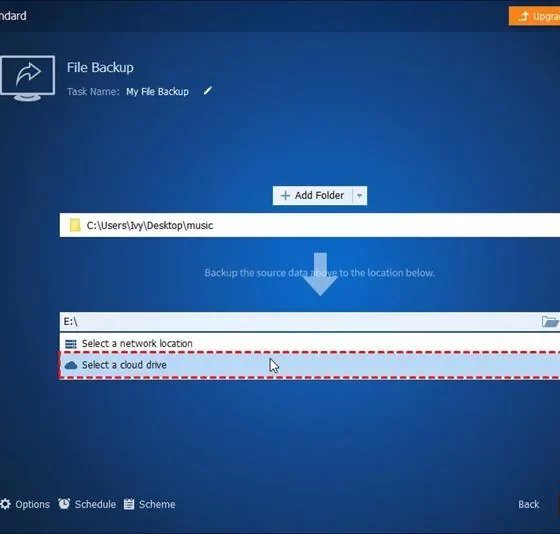560x534 pixels.
Task: Open the Schedule settings label
Action: 95,504
